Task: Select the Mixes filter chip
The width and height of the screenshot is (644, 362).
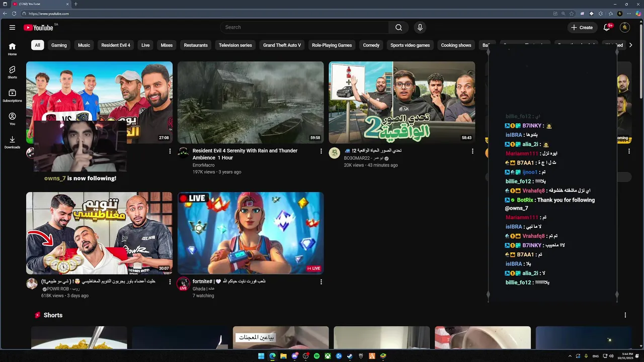Action: [x=167, y=45]
